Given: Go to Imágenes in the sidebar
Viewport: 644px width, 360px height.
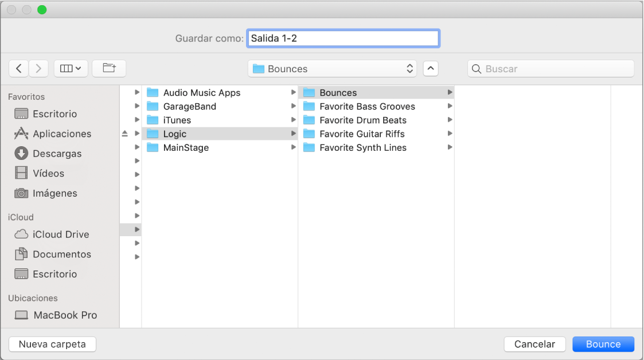Looking at the screenshot, I should tap(54, 193).
